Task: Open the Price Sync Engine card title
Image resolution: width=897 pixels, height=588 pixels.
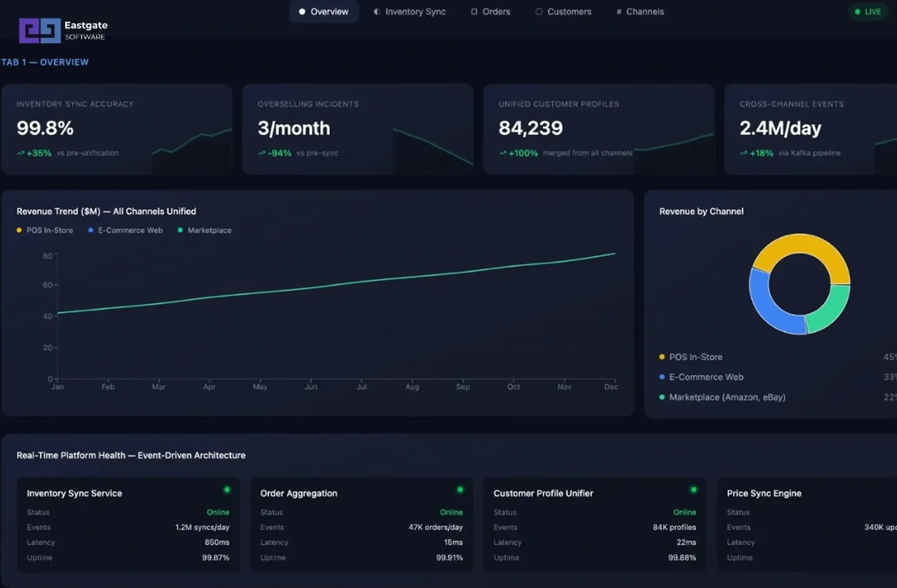Action: click(764, 494)
